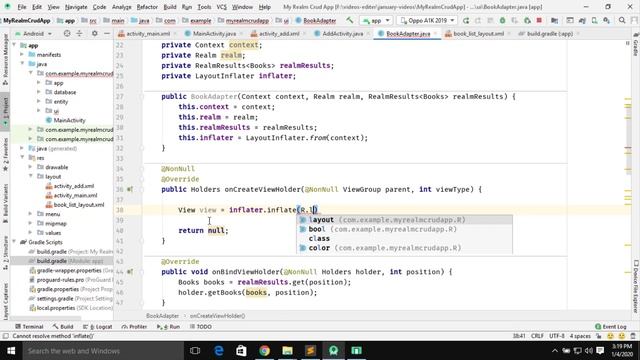The width and height of the screenshot is (640, 360).
Task: Open the Oppo A1K 2019 device dropdown
Action: pos(427,20)
